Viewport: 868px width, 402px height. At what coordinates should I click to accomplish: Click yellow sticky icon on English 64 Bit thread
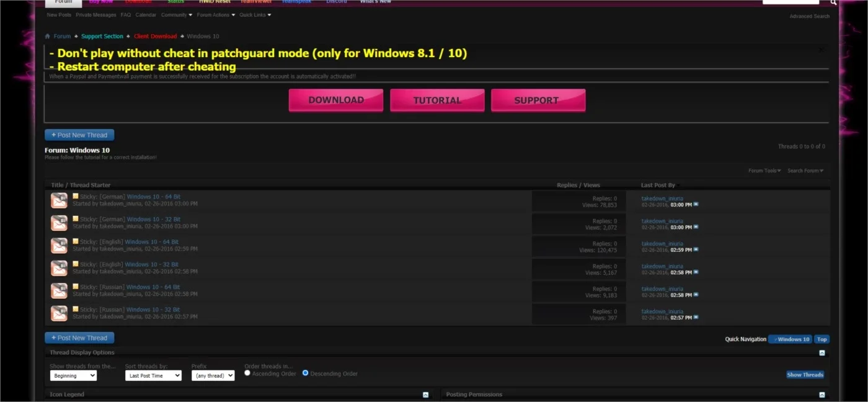(x=76, y=241)
